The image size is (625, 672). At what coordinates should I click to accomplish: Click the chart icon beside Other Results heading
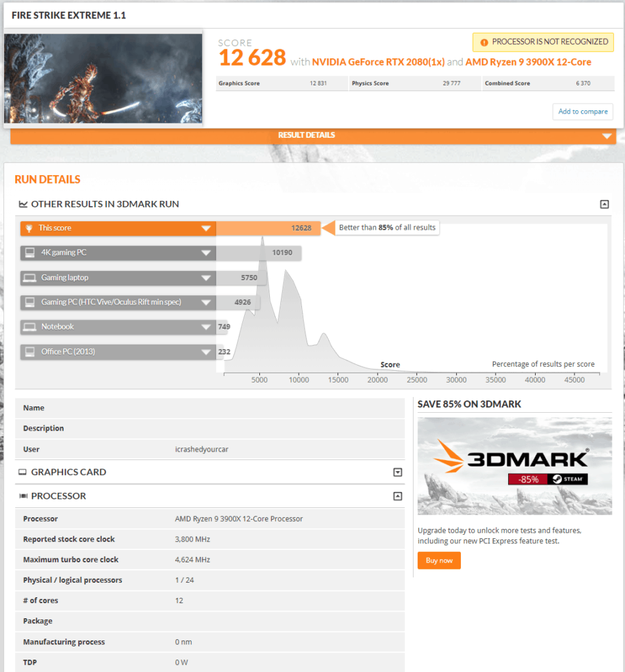(23, 204)
